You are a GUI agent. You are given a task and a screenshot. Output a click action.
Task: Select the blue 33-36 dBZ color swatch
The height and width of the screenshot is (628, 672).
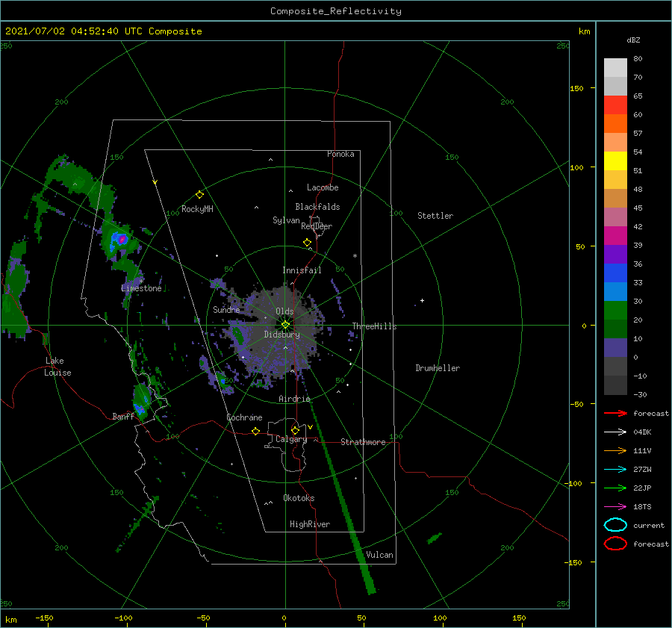click(x=615, y=273)
